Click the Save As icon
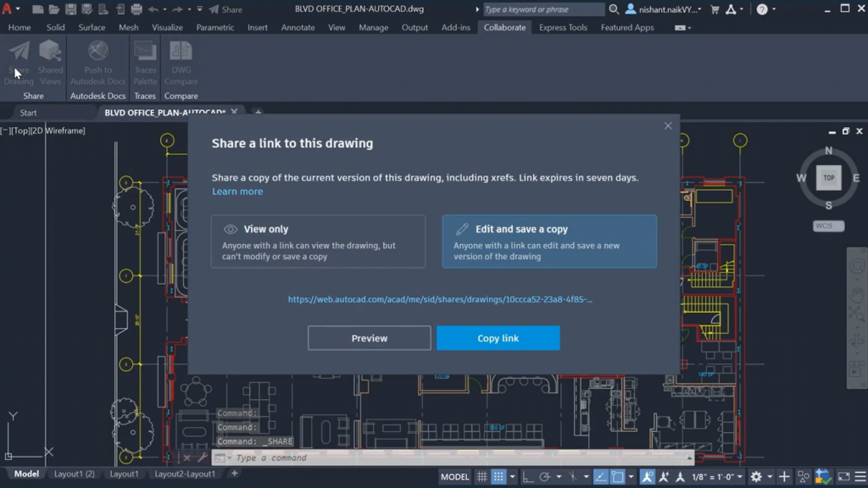This screenshot has height=488, width=868. click(87, 9)
